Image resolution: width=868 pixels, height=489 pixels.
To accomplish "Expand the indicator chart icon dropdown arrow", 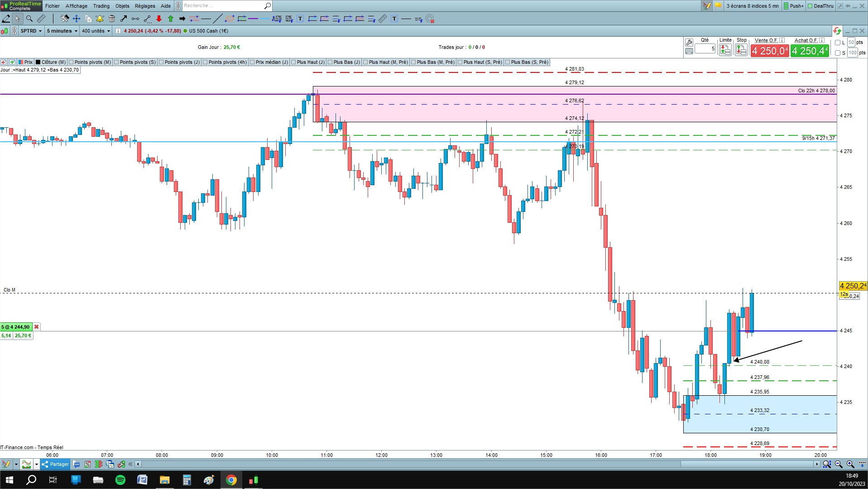I will click(x=37, y=464).
